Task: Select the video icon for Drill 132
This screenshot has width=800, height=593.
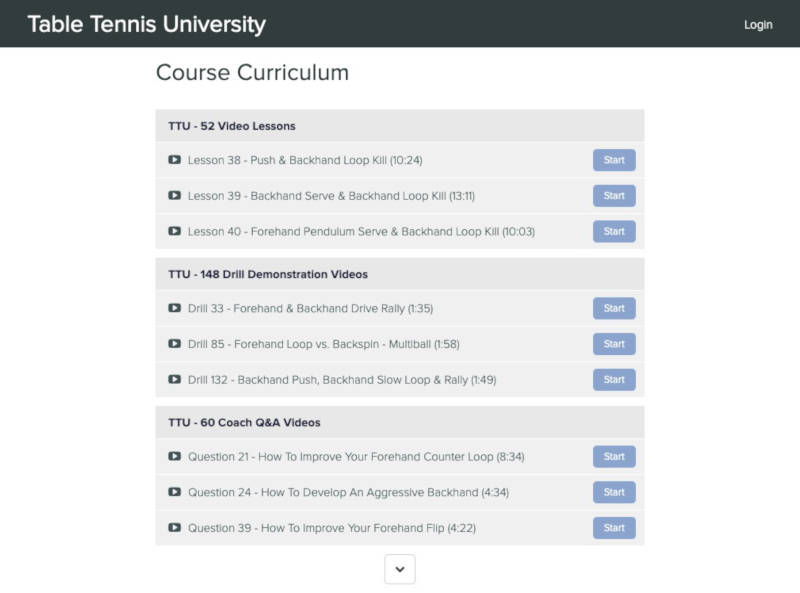Action: click(176, 380)
